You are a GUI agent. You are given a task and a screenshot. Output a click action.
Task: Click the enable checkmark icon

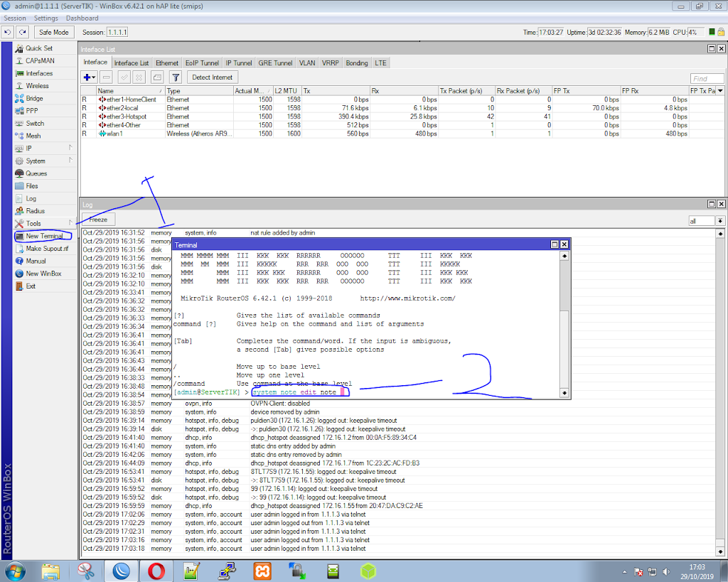point(124,77)
